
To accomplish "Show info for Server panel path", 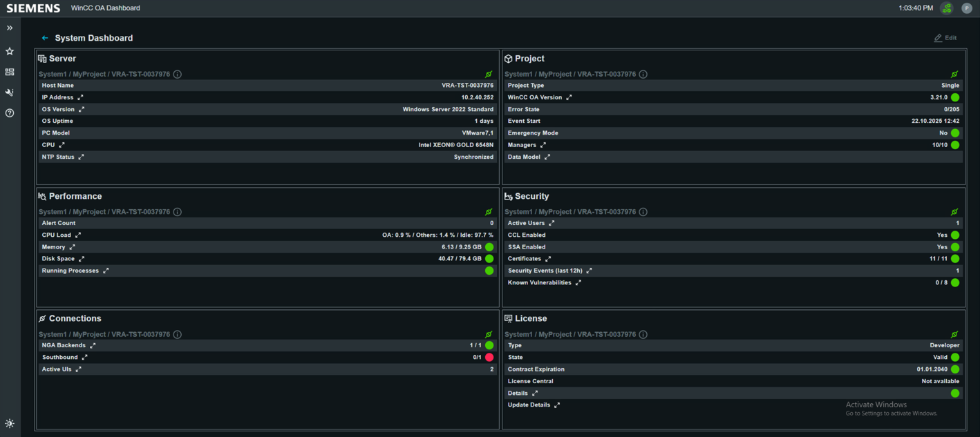I will tap(178, 75).
